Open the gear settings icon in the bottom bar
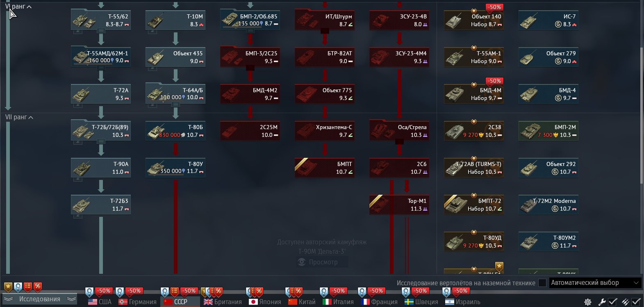The width and height of the screenshot is (644, 307). [588, 302]
